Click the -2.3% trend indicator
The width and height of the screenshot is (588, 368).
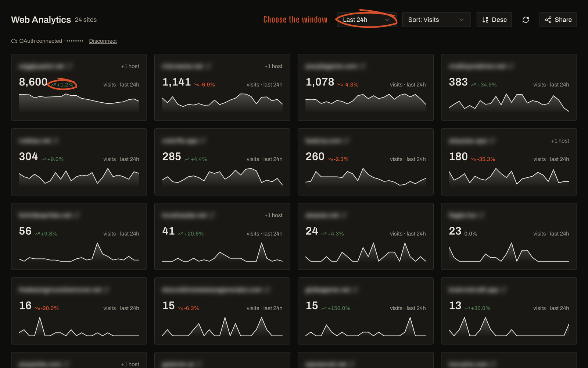point(338,159)
